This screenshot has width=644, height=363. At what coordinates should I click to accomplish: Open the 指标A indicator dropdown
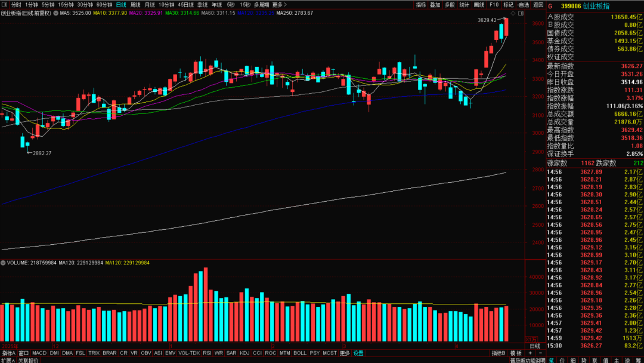[9, 353]
